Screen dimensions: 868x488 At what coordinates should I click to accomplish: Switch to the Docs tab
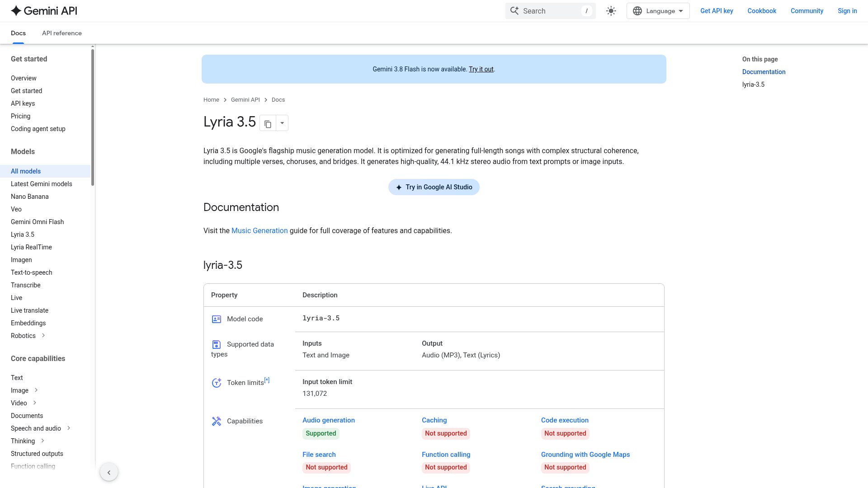coord(18,33)
